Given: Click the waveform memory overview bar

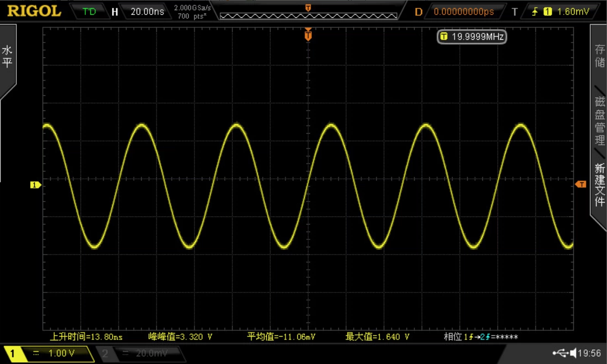Looking at the screenshot, I should (x=308, y=16).
